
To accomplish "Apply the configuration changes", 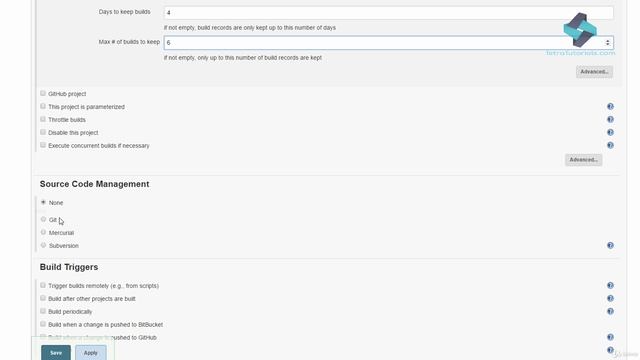I will pyautogui.click(x=91, y=353).
